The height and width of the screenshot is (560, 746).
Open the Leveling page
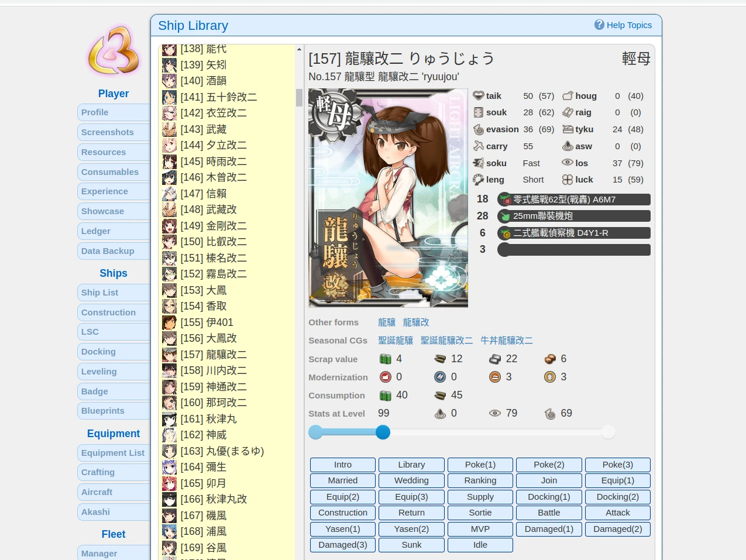point(114,372)
